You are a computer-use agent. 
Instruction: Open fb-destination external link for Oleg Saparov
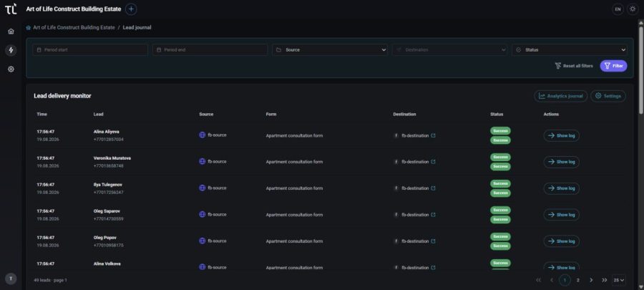434,214
